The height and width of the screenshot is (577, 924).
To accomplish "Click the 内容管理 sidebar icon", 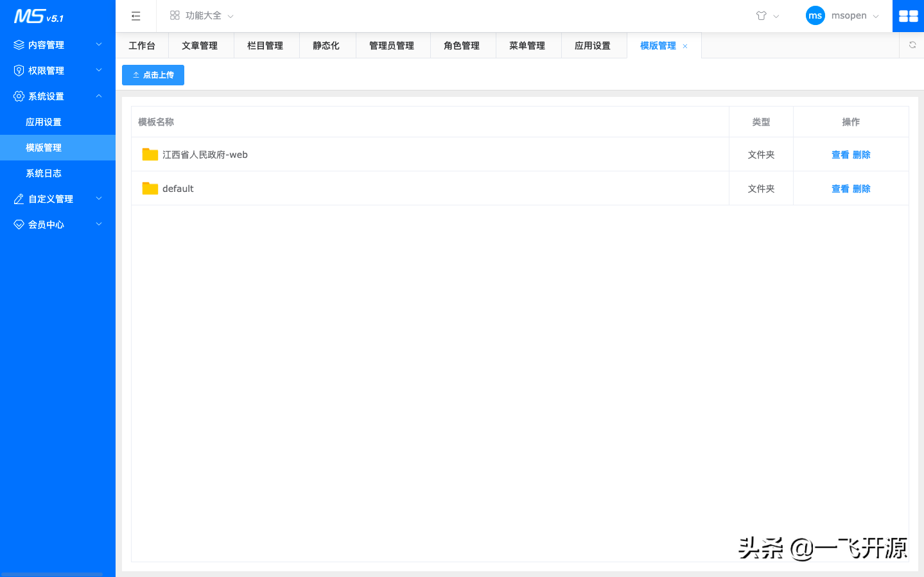I will tap(18, 44).
